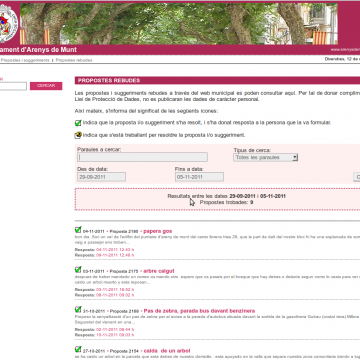Focus the sidebar search text box
Viewport: 360px width, 360px height.
tap(13, 86)
